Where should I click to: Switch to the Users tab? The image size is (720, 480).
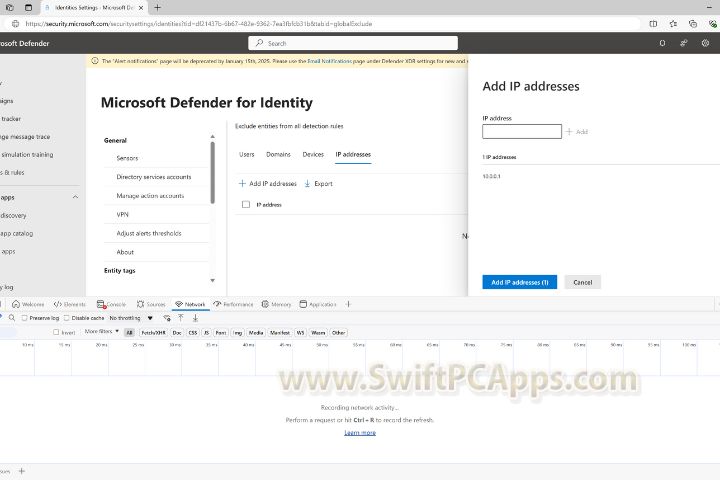click(x=247, y=154)
